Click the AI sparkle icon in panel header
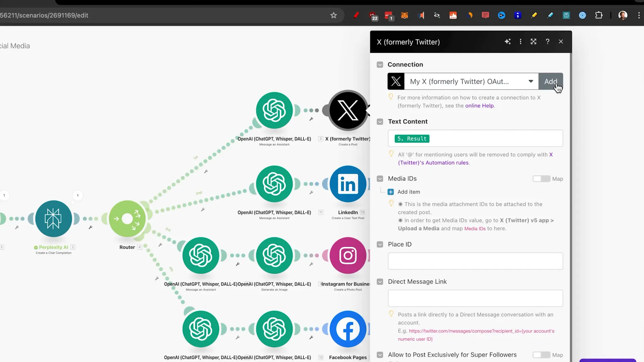This screenshot has width=644, height=362. 507,42
